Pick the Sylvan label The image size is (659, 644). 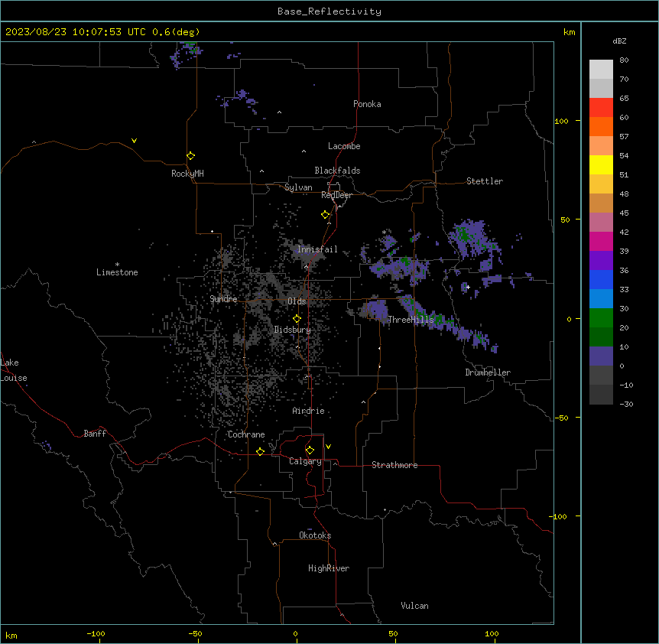pyautogui.click(x=298, y=187)
